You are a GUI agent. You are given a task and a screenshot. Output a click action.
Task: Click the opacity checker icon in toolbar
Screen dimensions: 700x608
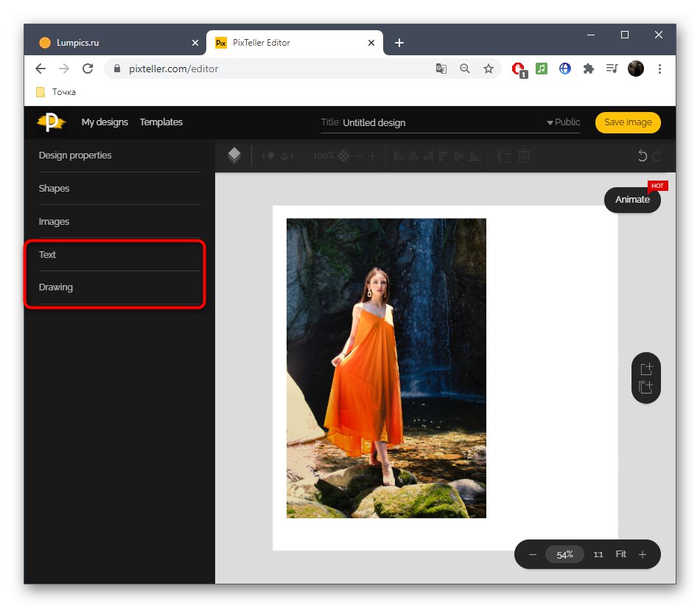tap(343, 156)
